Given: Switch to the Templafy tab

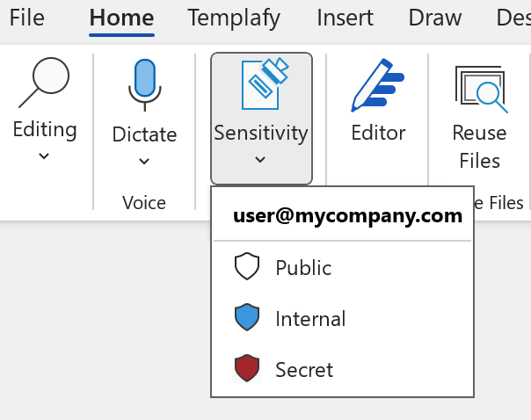Looking at the screenshot, I should pyautogui.click(x=234, y=18).
